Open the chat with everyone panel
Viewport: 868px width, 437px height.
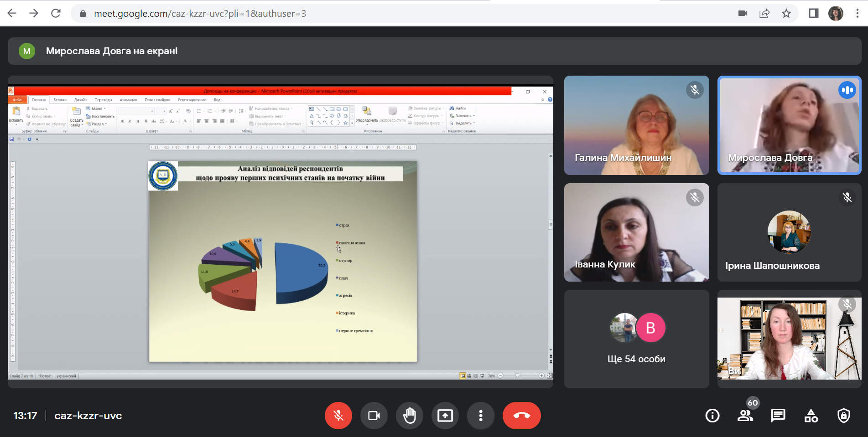tap(778, 416)
